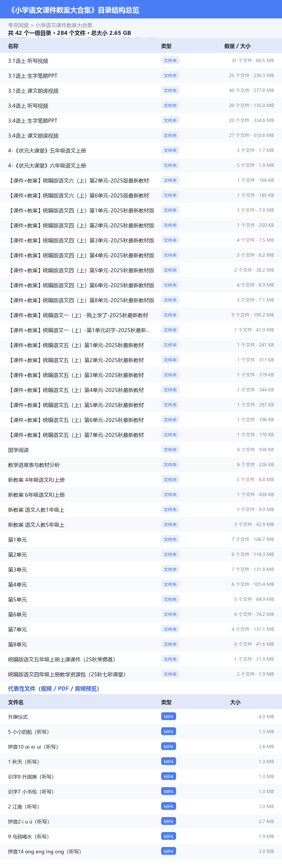Image resolution: width=282 pixels, height=868 pixels.
Task: Select 识字7 小书包（听写）file
Action: 141,791
